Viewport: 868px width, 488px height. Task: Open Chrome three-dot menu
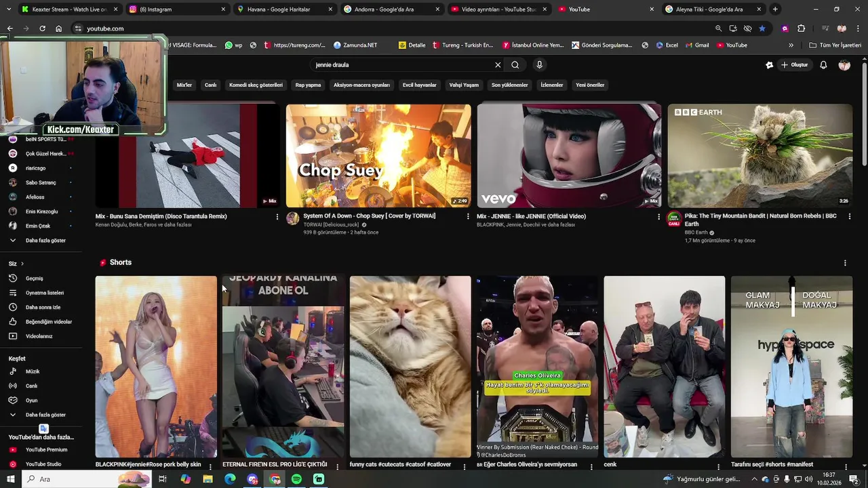coord(858,28)
